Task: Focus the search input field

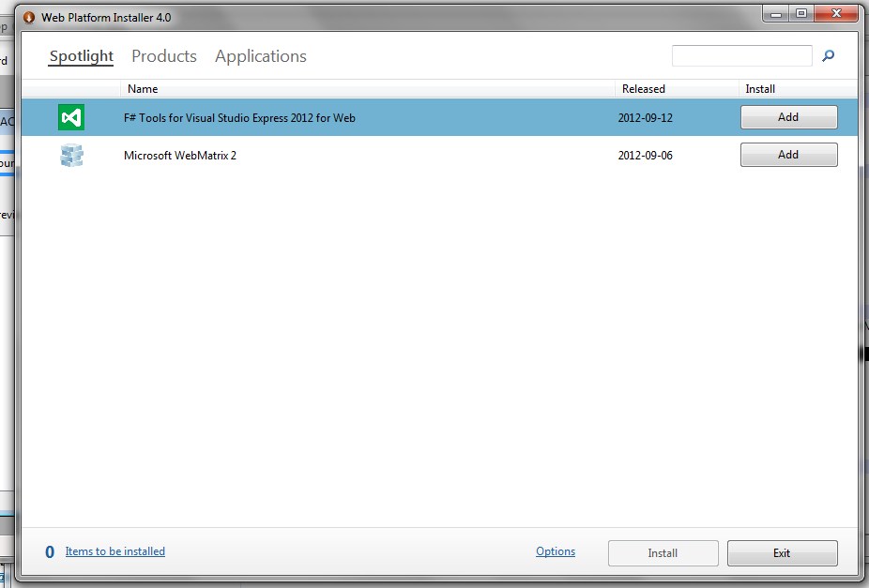Action: 742,55
